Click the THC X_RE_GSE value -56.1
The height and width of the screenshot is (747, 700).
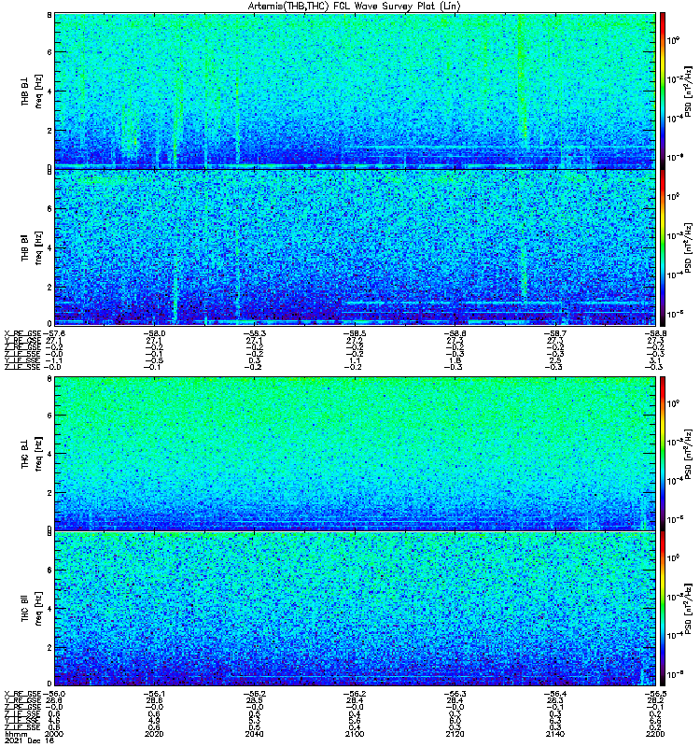coord(154,694)
